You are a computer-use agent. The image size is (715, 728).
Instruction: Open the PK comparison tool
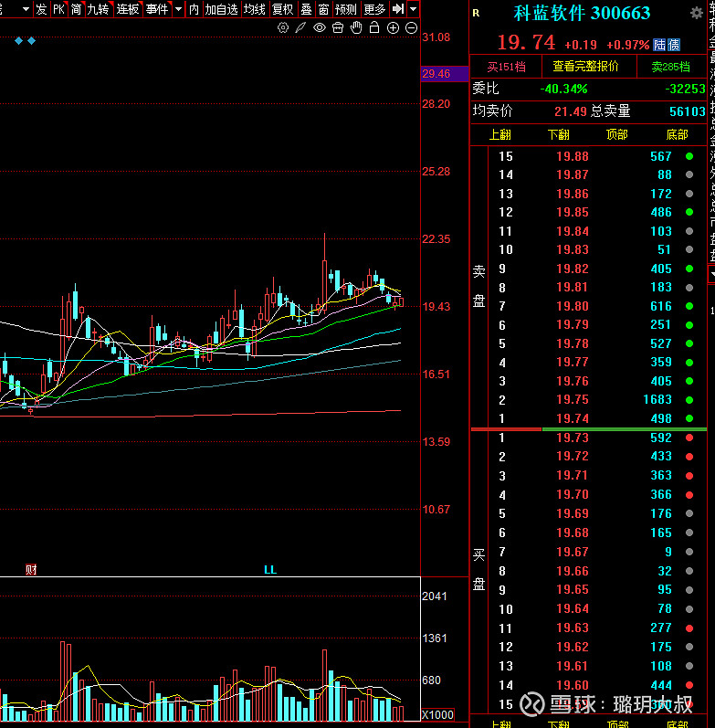[x=59, y=9]
